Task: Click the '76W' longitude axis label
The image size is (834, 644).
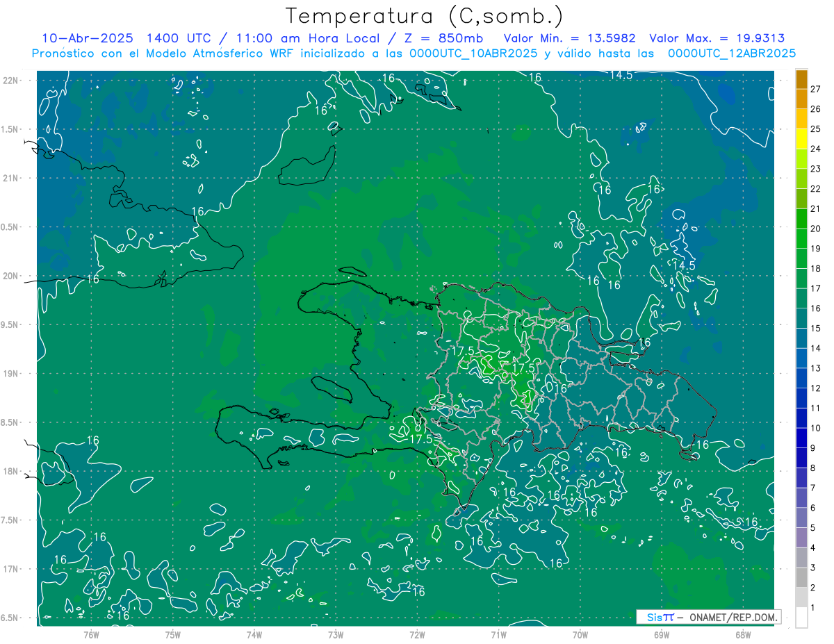Action: point(91,634)
